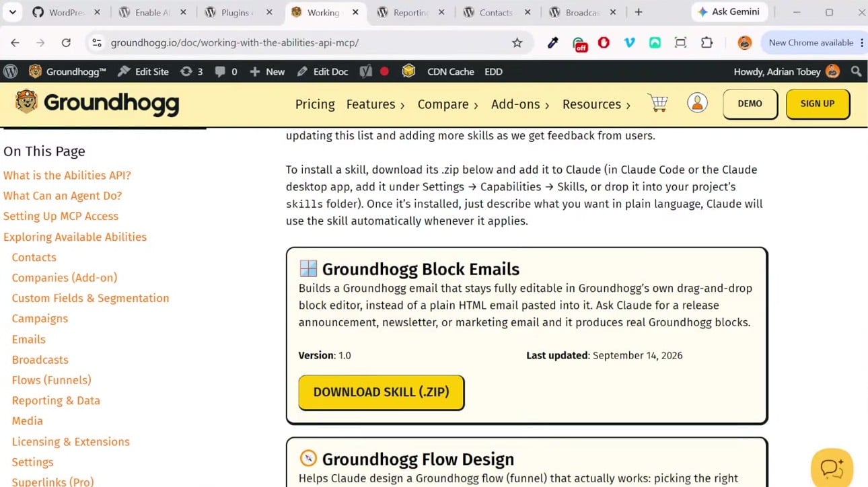The height and width of the screenshot is (487, 868).
Task: Jump to Setting Up MCP Access
Action: (x=61, y=216)
